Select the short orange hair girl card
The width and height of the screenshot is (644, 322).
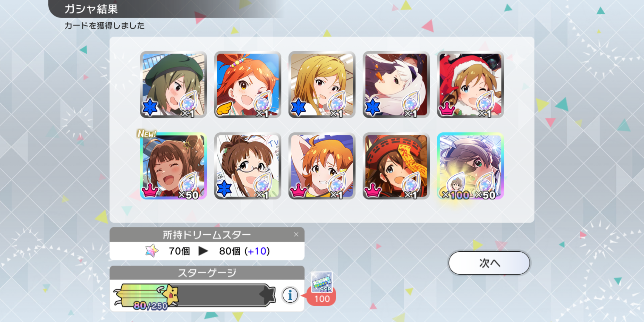(x=322, y=166)
